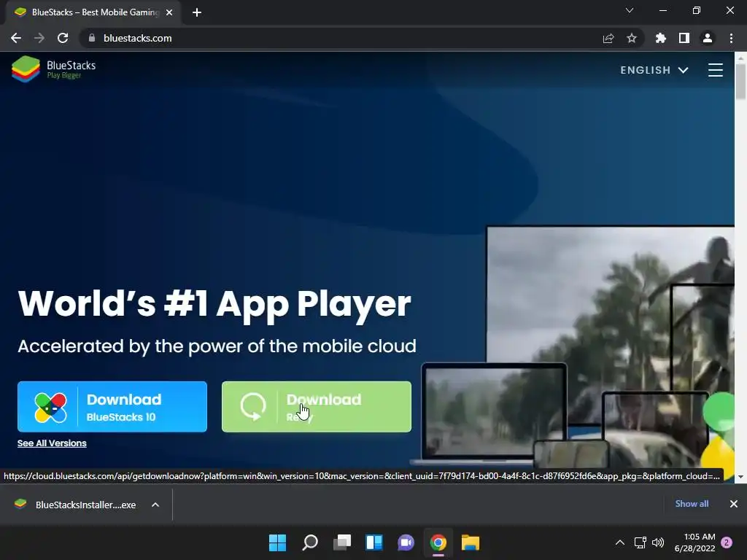Click Show all downloads link
747x560 pixels.
692,504
